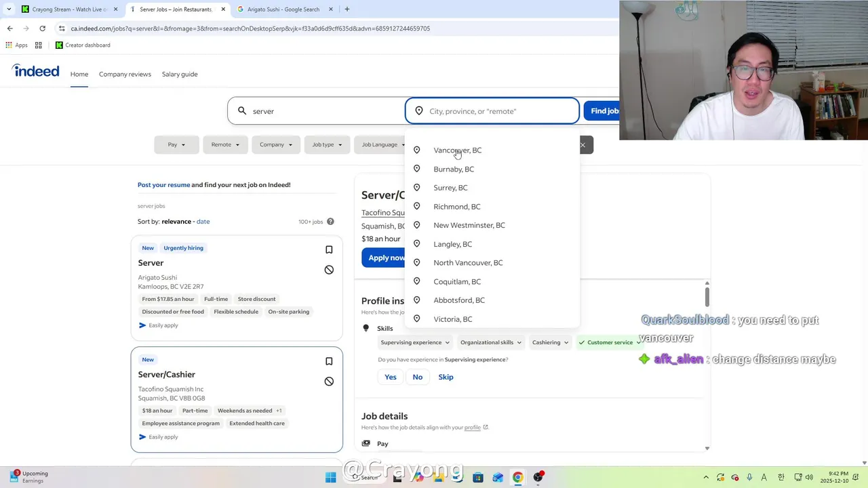Image resolution: width=868 pixels, height=488 pixels.
Task: Bookmark the Arigato Sushi Server job
Action: [x=329, y=249]
